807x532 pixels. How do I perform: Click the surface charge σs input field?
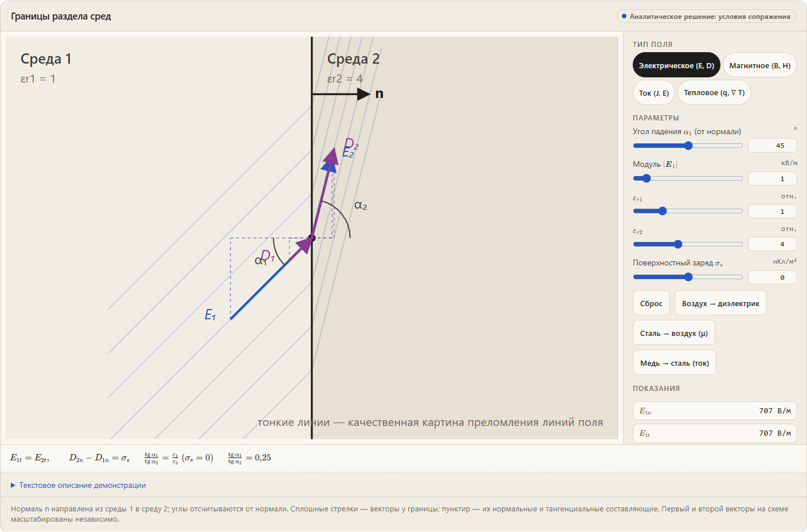point(773,277)
